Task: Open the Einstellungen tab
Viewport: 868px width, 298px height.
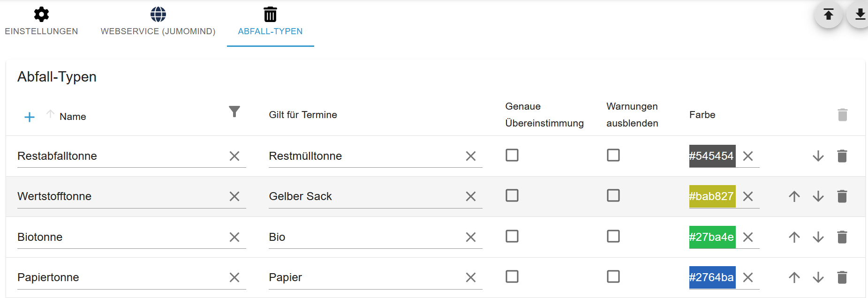Action: coord(41,22)
